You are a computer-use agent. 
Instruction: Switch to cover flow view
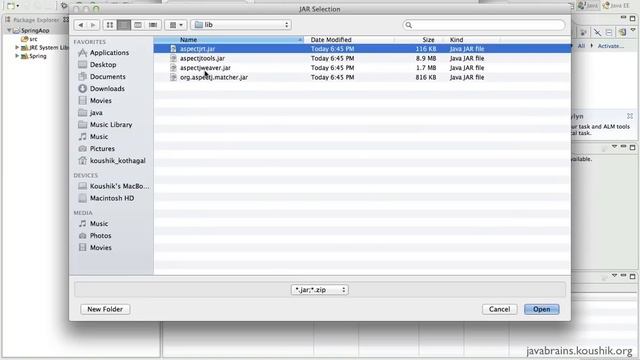pos(153,25)
